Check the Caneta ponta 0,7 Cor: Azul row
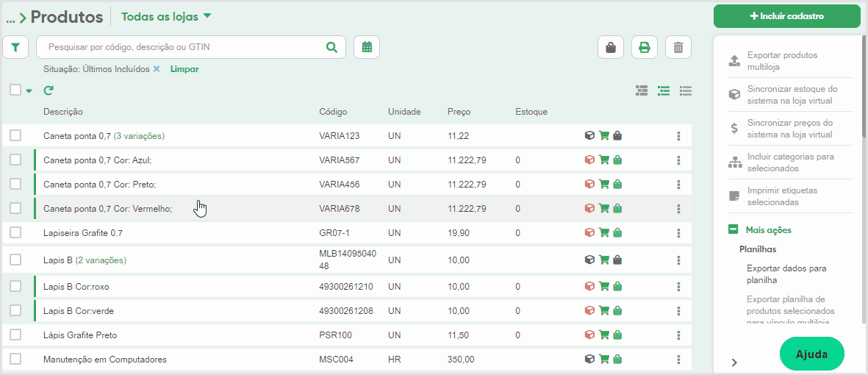The width and height of the screenshot is (868, 375). (x=15, y=160)
